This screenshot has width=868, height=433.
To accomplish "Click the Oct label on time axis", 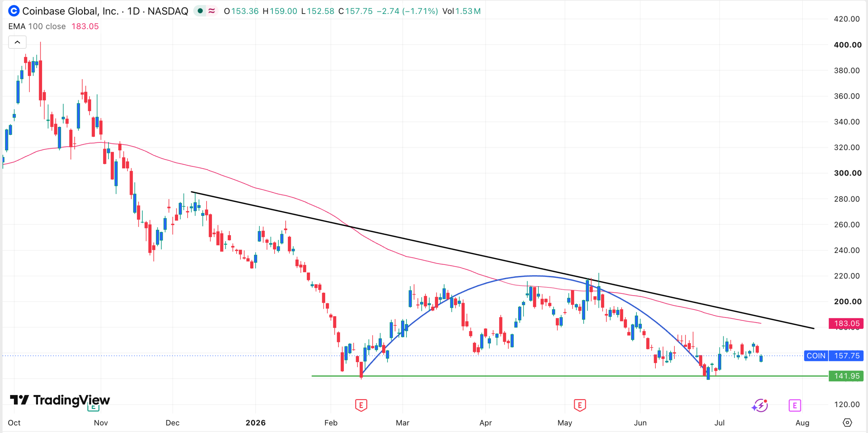I will 14,423.
